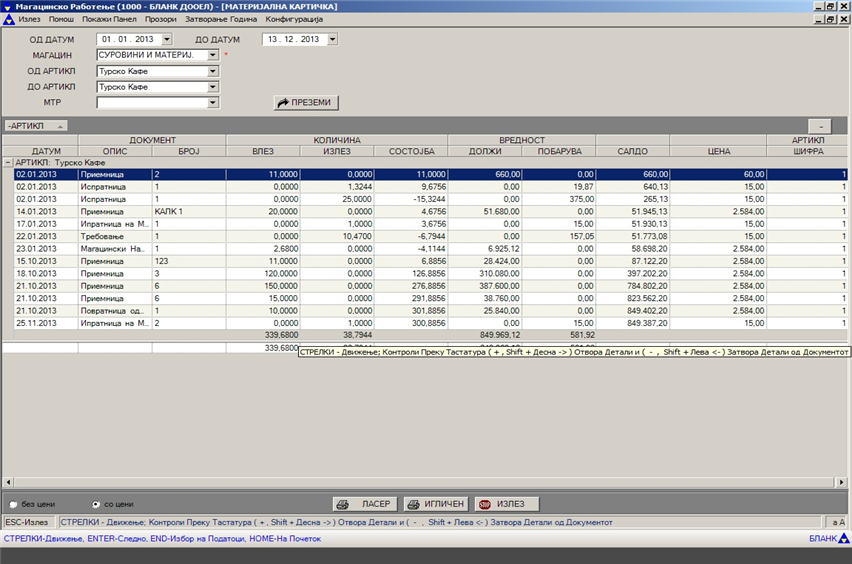Image resolution: width=852 pixels, height=564 pixels.
Task: Click the БЛАНК logo in status bar
Action: point(828,539)
